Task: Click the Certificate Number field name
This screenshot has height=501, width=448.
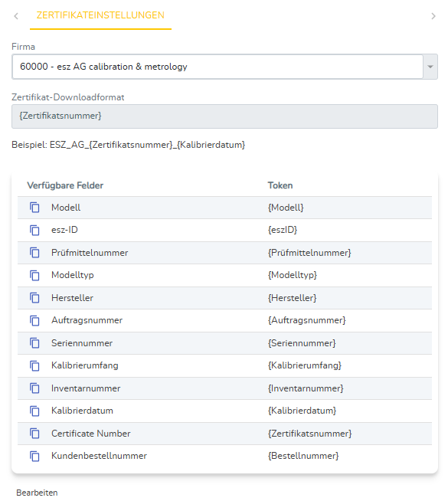Action: click(x=91, y=434)
